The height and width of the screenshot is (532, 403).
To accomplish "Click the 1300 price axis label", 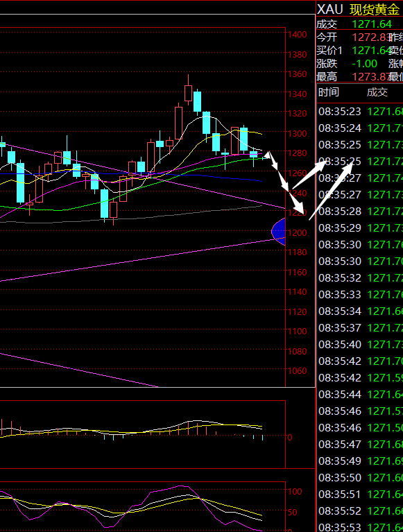I will coord(297,133).
